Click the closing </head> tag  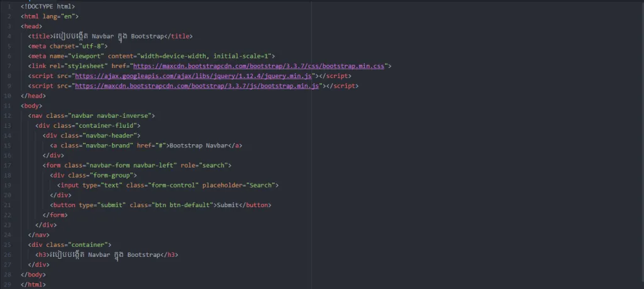tap(33, 96)
